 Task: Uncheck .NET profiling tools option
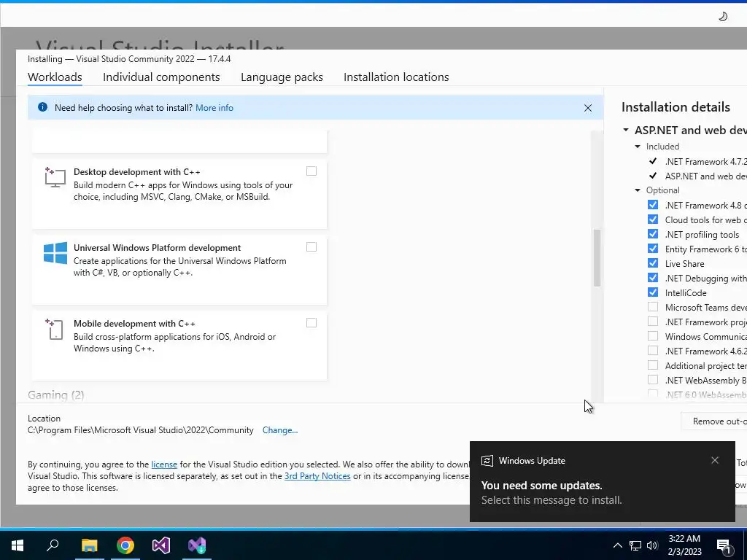coord(653,234)
